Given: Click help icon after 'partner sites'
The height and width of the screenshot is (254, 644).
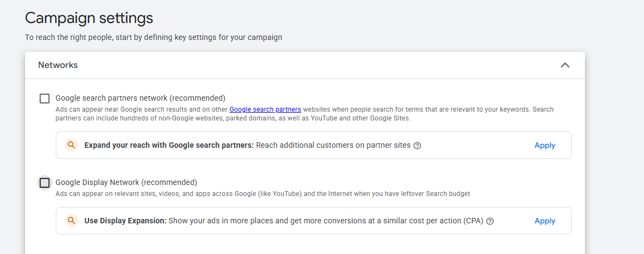Looking at the screenshot, I should 418,146.
